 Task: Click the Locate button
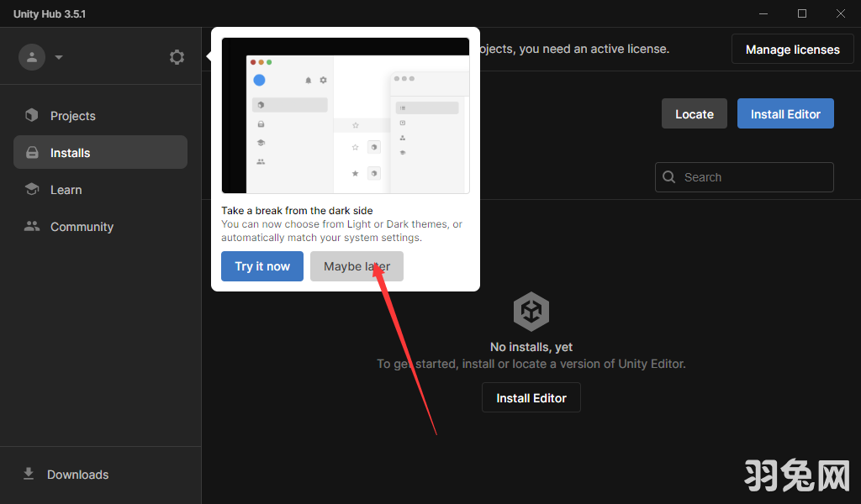pyautogui.click(x=694, y=114)
